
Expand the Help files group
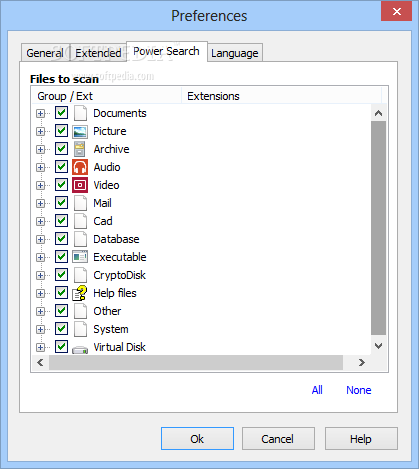pyautogui.click(x=40, y=294)
